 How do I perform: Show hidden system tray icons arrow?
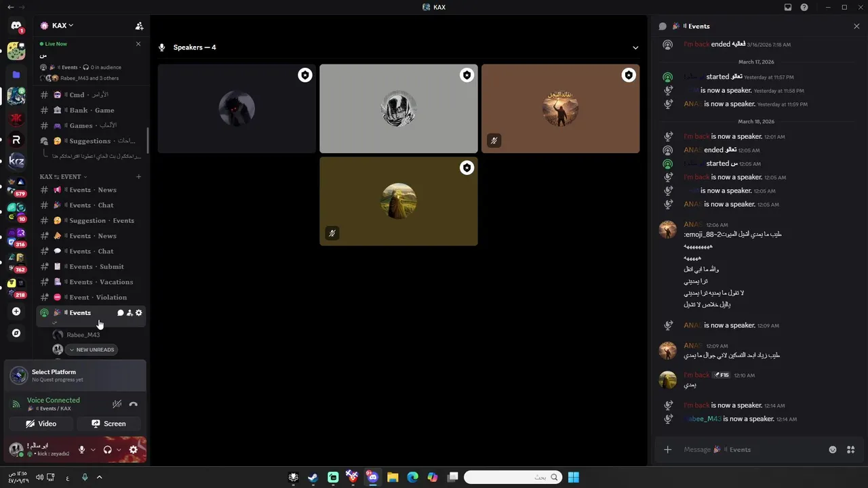click(99, 477)
